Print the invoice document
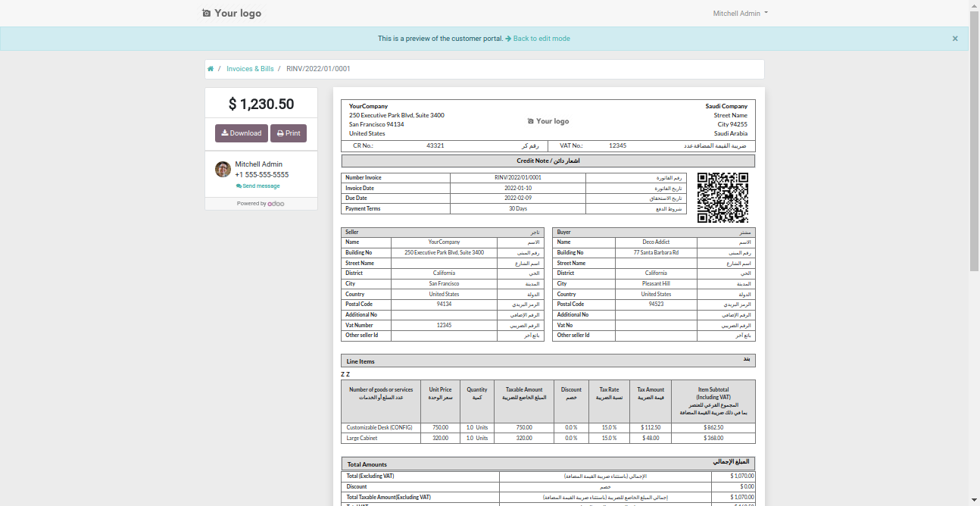The width and height of the screenshot is (980, 506). (x=289, y=133)
